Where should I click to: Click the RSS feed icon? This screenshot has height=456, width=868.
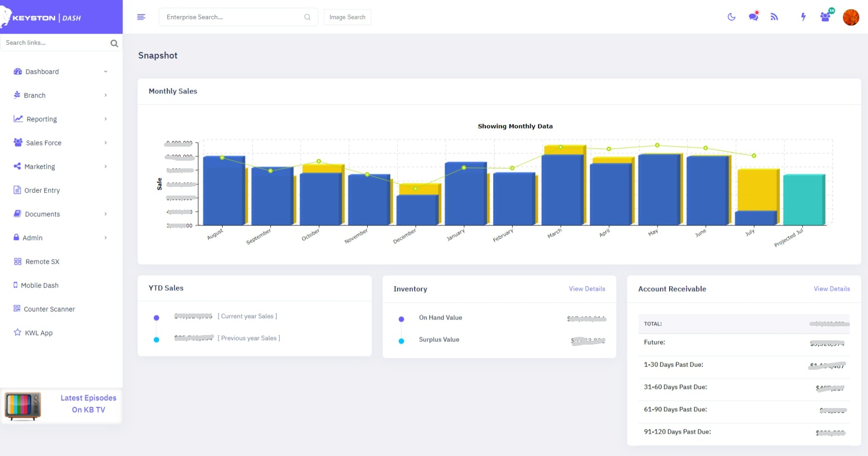(x=775, y=16)
